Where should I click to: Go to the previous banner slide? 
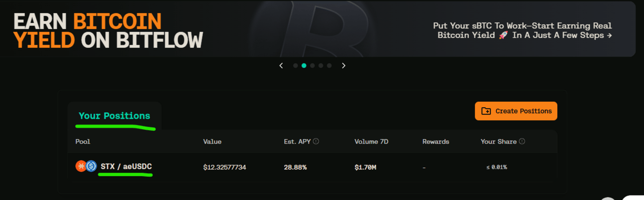click(x=281, y=65)
